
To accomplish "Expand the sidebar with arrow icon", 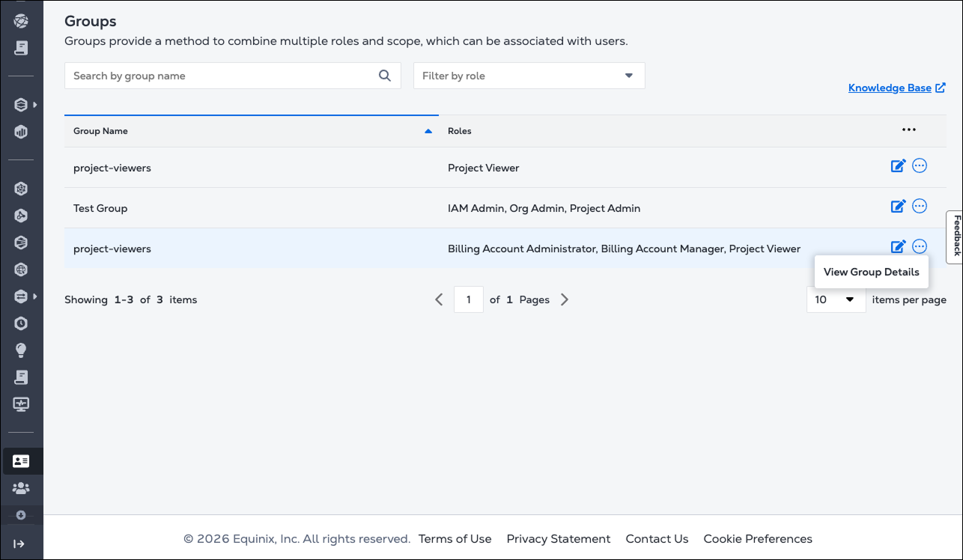I will coord(20,544).
